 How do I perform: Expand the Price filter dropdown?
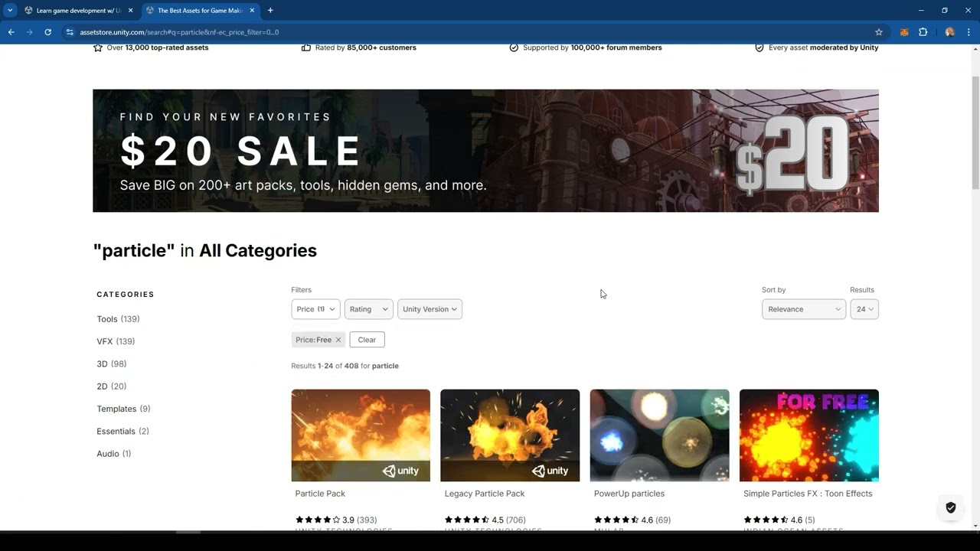(x=315, y=309)
